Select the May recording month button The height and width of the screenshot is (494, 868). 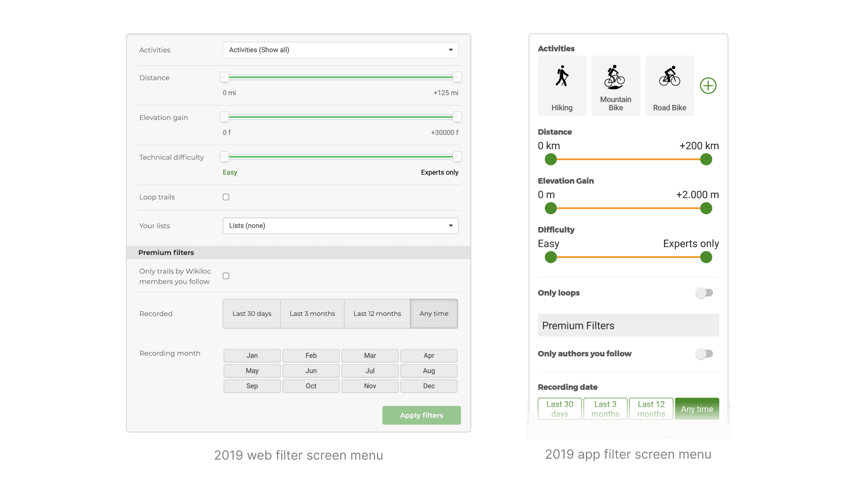(x=252, y=371)
